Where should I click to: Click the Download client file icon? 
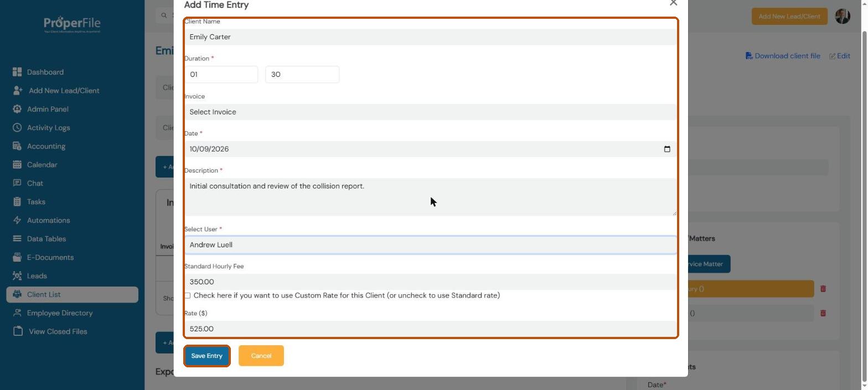coord(749,56)
